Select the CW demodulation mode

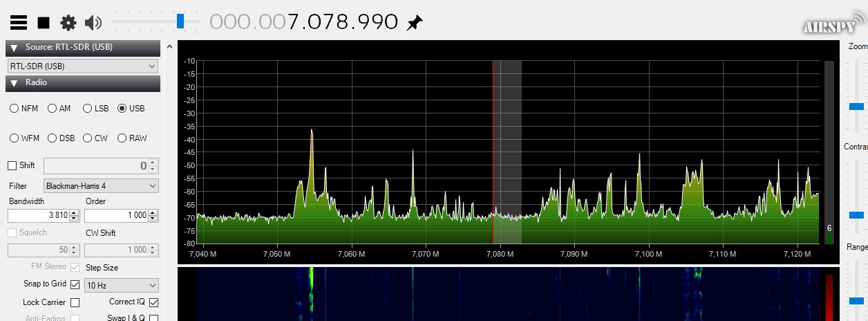click(x=95, y=138)
